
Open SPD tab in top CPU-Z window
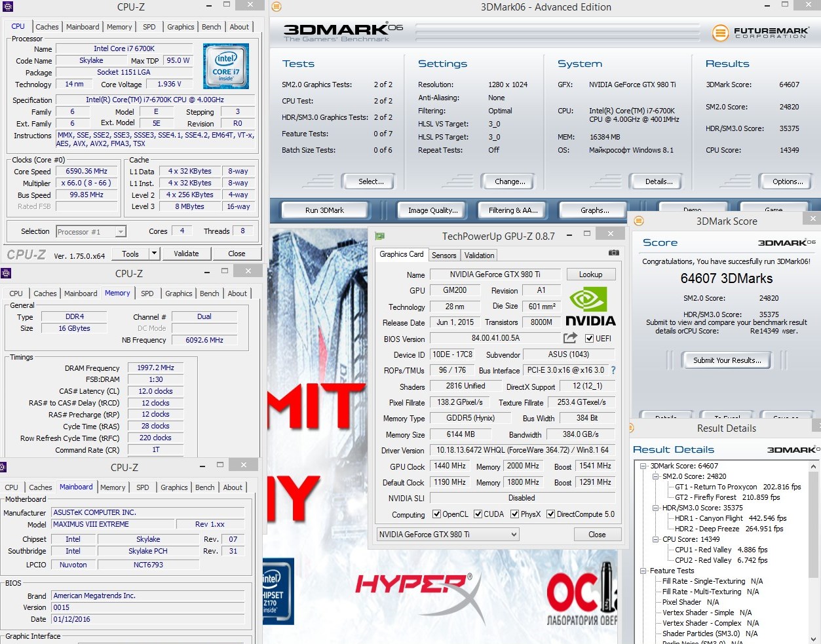pyautogui.click(x=149, y=27)
